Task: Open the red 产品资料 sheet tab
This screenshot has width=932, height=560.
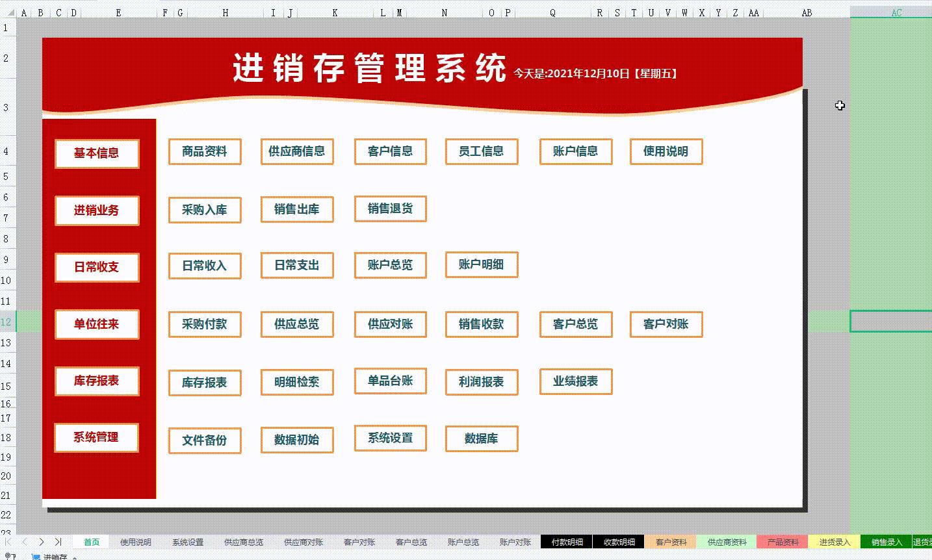Action: point(783,542)
